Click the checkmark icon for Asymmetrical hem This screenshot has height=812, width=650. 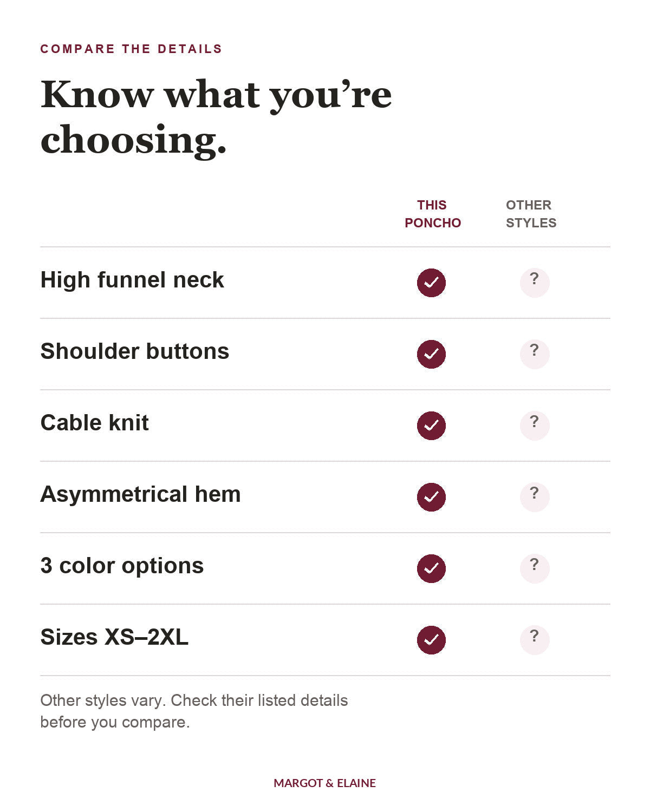(x=431, y=497)
